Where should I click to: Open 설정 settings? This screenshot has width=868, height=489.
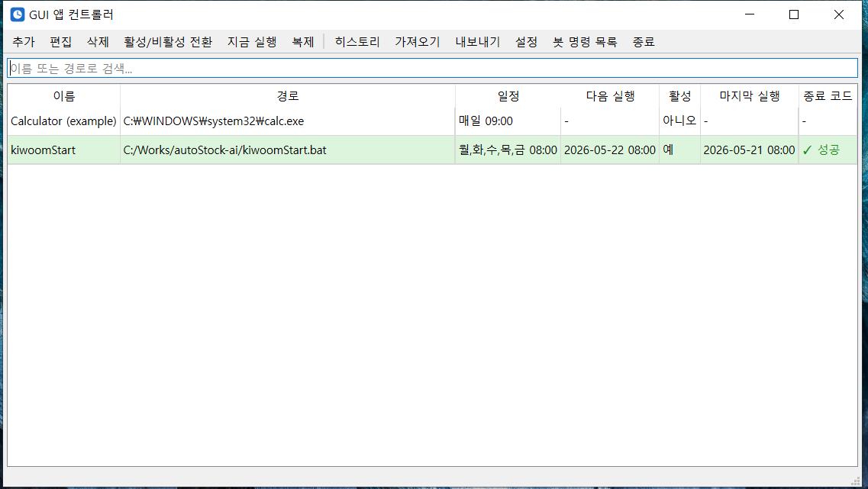(x=527, y=42)
